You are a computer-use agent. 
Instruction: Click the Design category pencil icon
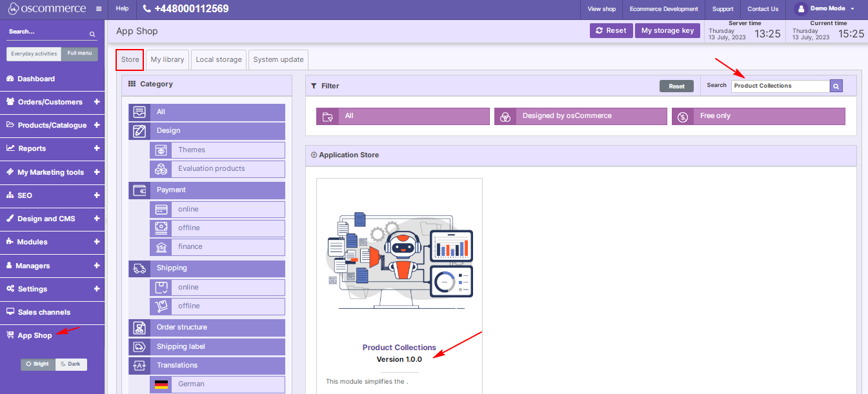click(x=139, y=131)
